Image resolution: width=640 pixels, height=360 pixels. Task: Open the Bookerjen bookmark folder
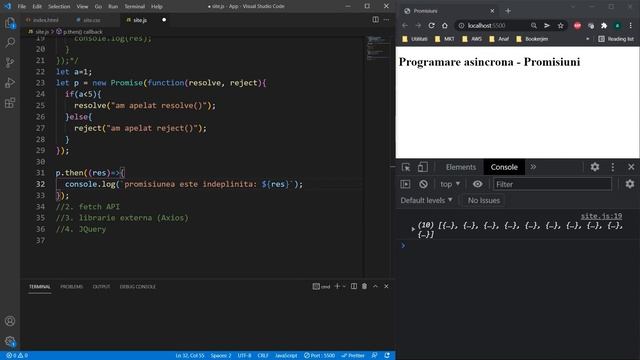[532, 39]
